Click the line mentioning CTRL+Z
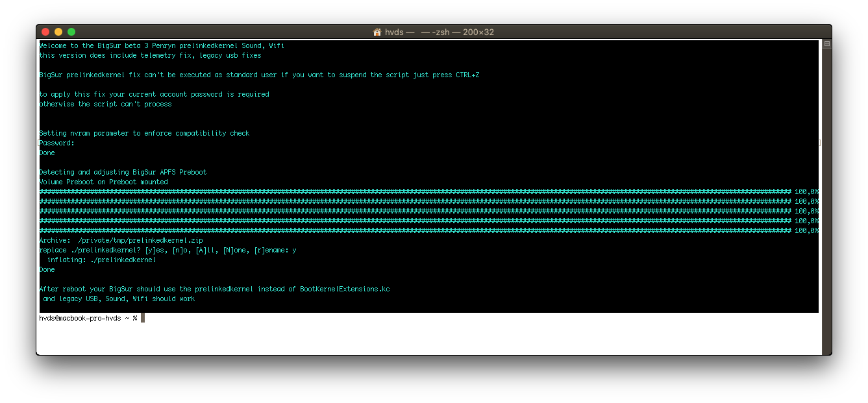The width and height of the screenshot is (868, 403). 259,75
